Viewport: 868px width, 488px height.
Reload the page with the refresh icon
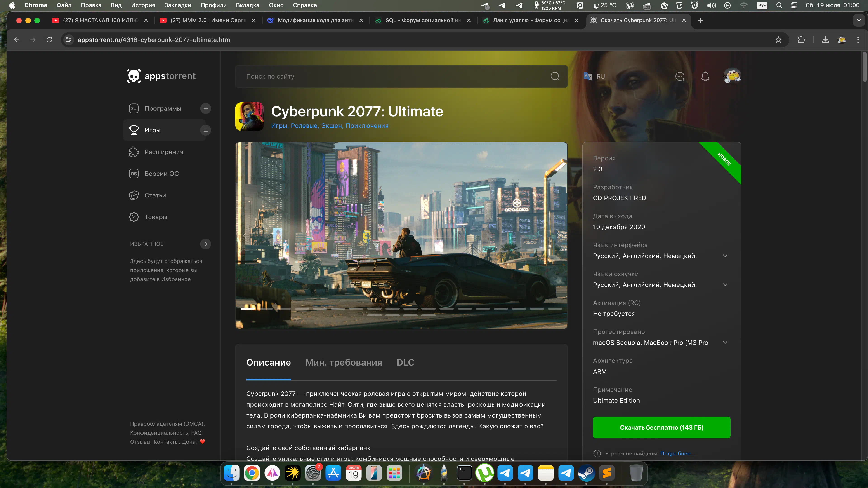pyautogui.click(x=49, y=40)
